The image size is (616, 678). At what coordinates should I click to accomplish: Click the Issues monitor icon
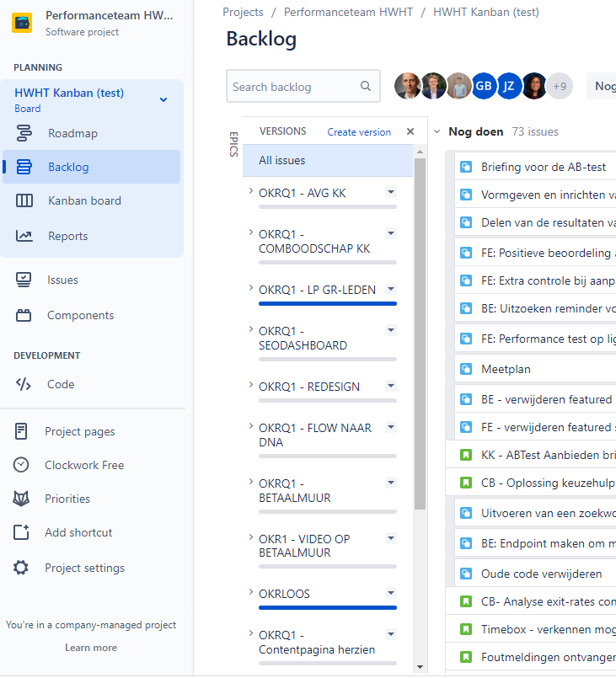(x=24, y=280)
